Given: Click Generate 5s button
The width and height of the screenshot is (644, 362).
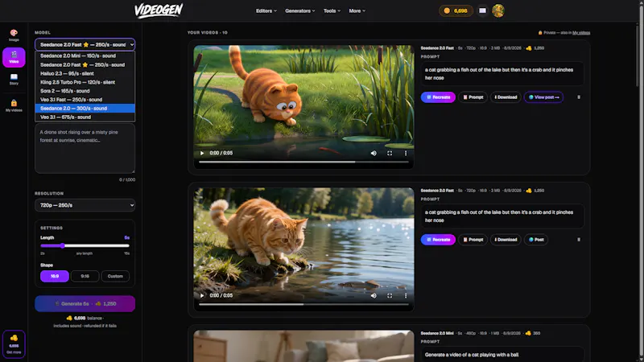Looking at the screenshot, I should pos(85,304).
